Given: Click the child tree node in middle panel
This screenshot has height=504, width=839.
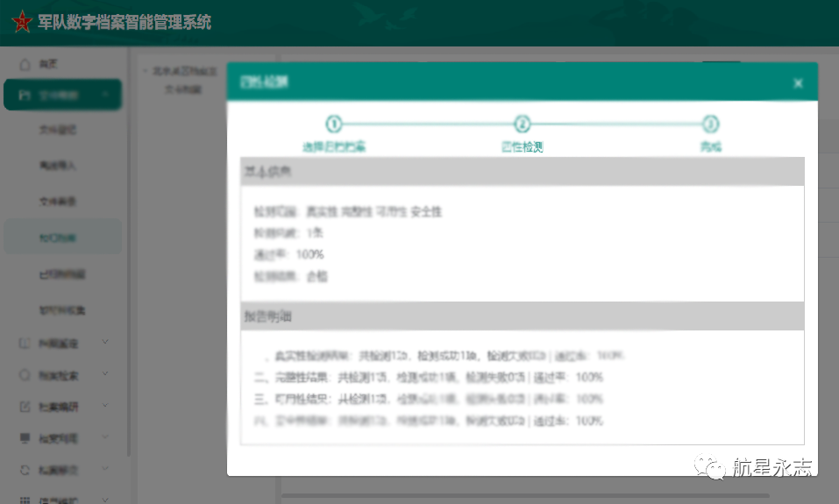Looking at the screenshot, I should [x=183, y=89].
